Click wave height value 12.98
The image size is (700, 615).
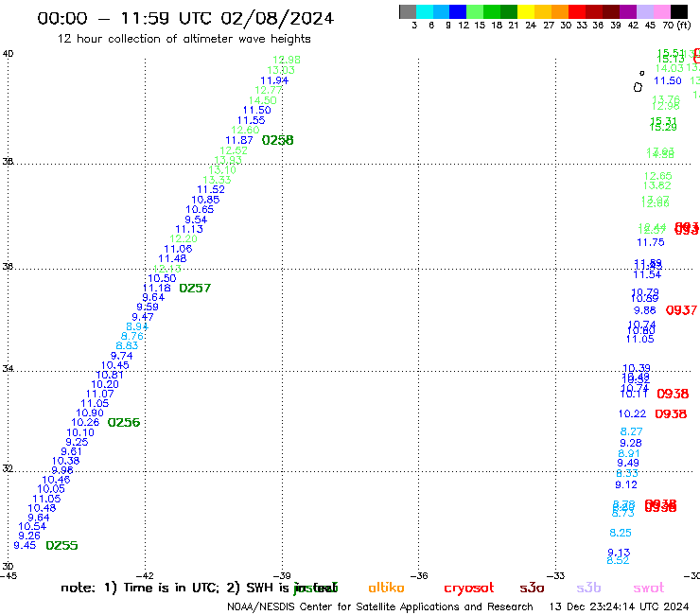click(x=287, y=60)
